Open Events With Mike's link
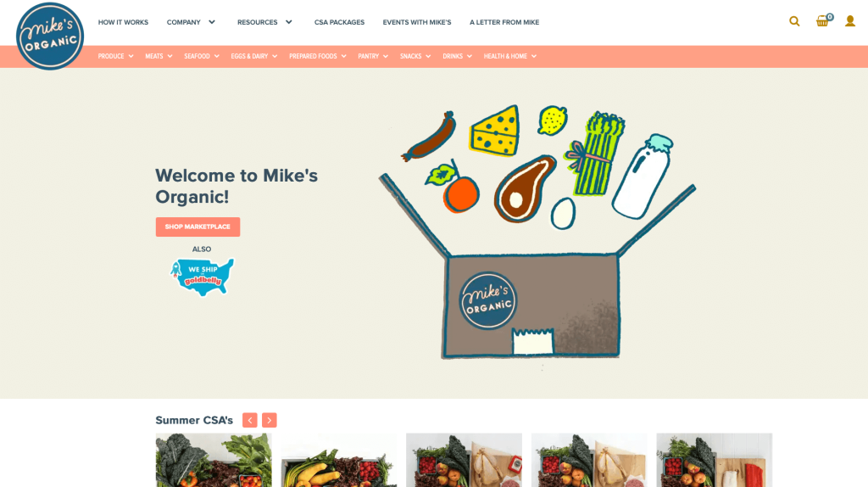The image size is (868, 487). [417, 22]
